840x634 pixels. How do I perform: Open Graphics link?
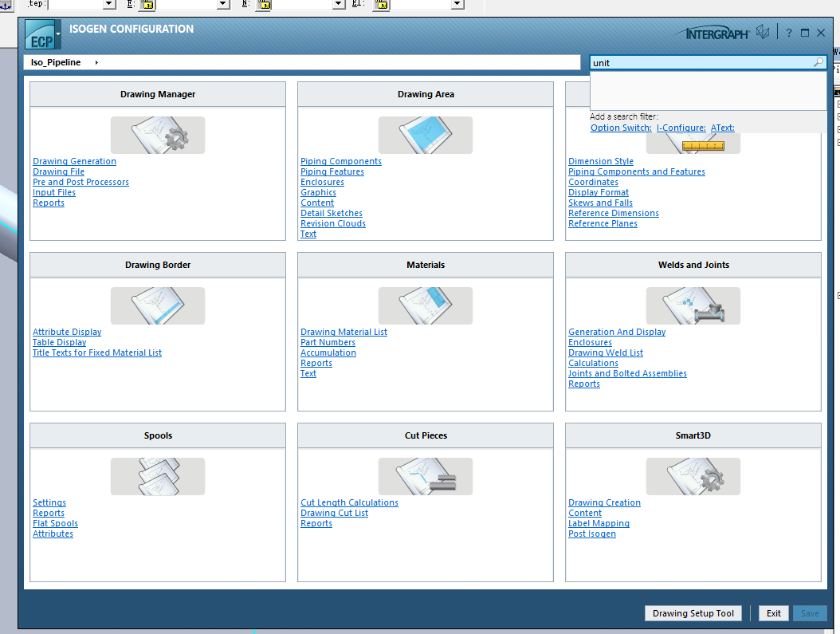tap(318, 192)
